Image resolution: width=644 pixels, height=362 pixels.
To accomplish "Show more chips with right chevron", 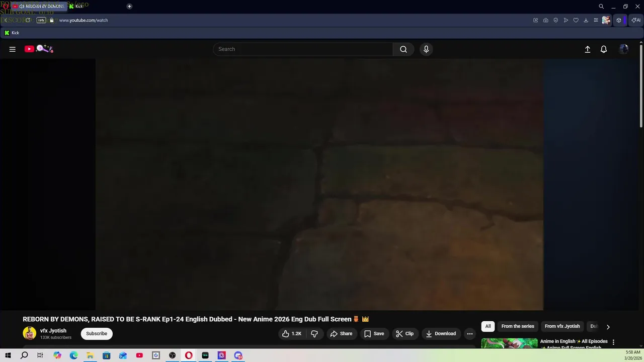I will (x=608, y=327).
